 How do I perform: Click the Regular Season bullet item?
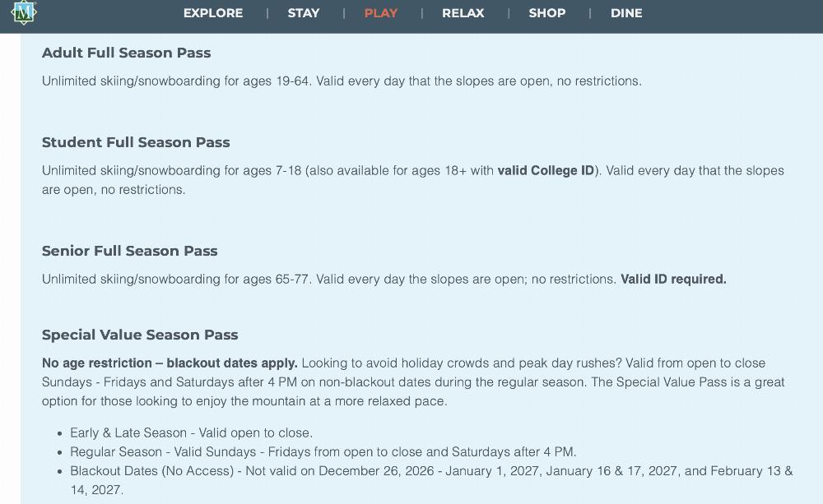tap(323, 451)
